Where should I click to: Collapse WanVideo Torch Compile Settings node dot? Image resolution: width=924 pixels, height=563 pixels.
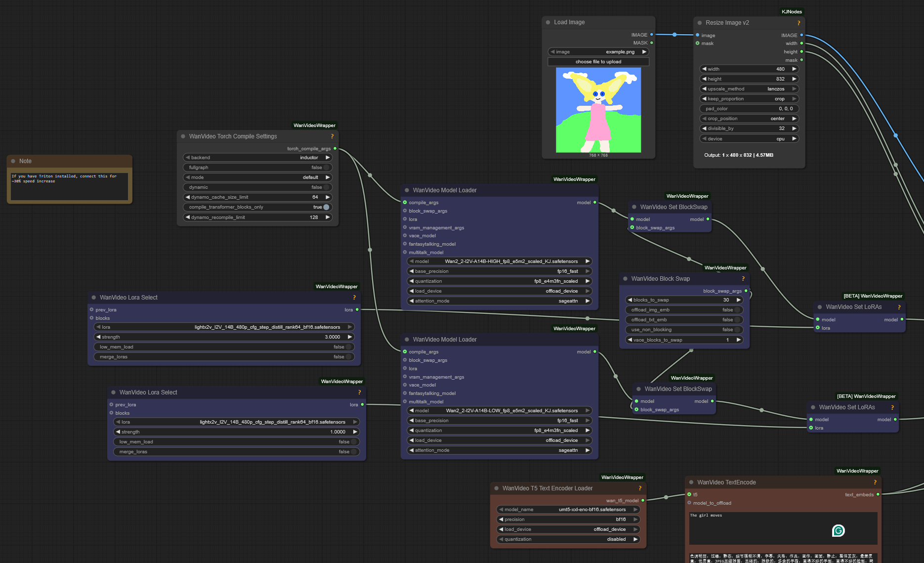[x=183, y=136]
